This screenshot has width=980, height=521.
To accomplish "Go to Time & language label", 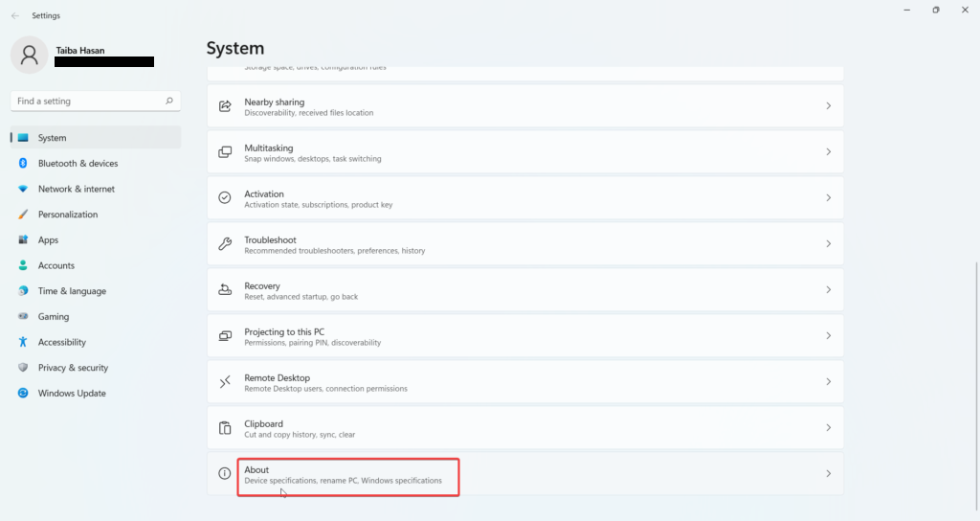I will click(x=72, y=291).
